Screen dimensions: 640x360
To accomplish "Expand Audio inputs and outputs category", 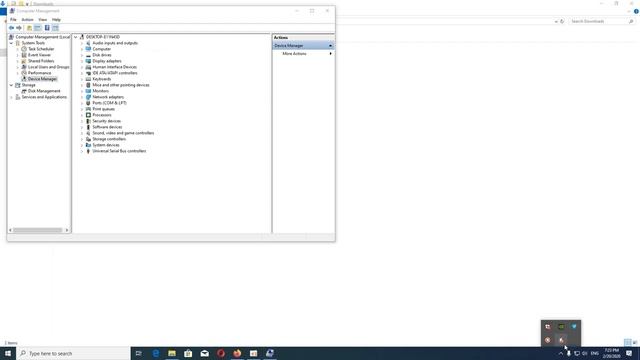I will [82, 43].
